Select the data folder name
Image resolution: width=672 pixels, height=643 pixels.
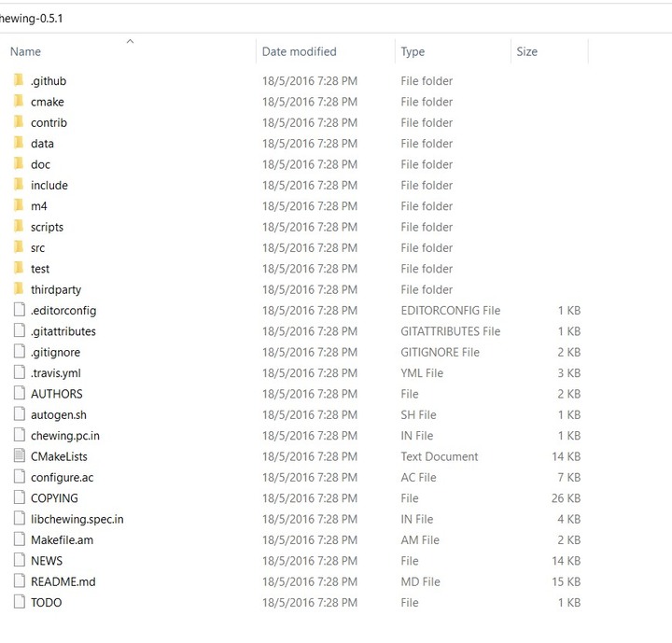click(x=42, y=144)
